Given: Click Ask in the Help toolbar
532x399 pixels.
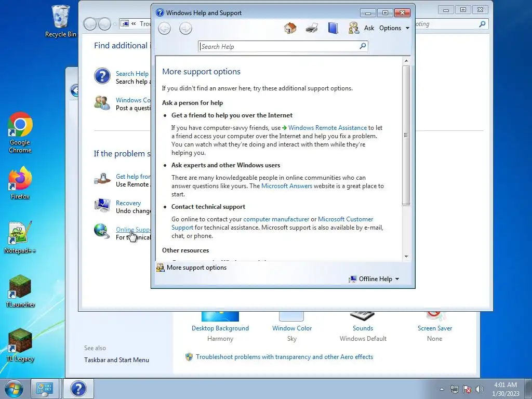Looking at the screenshot, I should pyautogui.click(x=369, y=28).
